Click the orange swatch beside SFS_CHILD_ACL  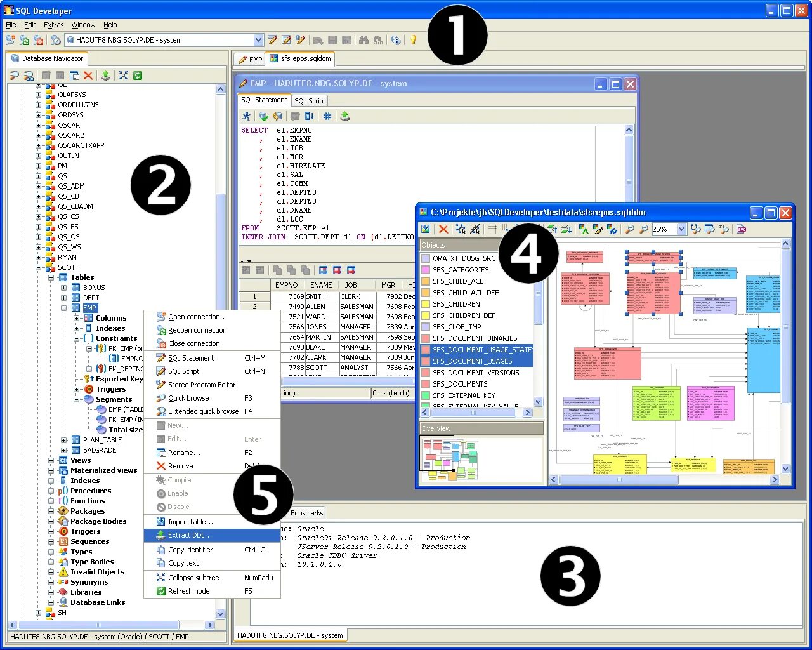pos(426,281)
